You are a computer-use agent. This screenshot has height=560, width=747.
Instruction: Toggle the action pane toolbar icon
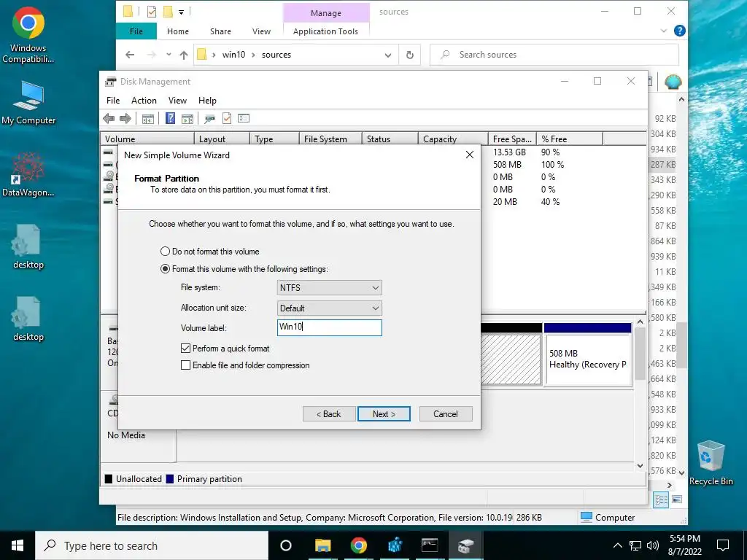187,119
